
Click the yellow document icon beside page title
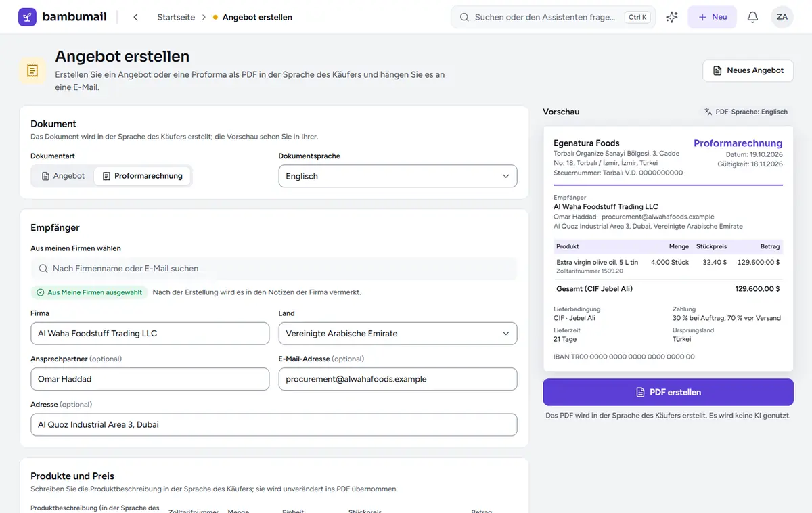point(32,70)
